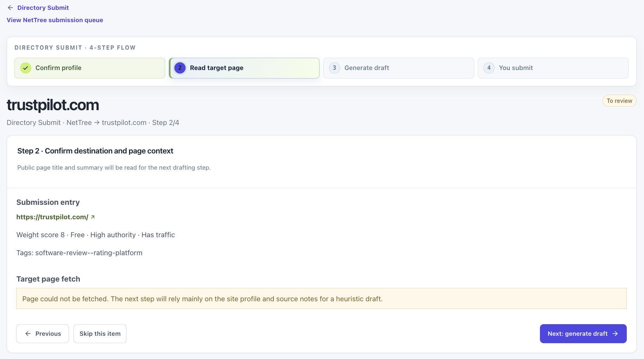
Task: Click the Weight score 8 line
Action: point(96,235)
